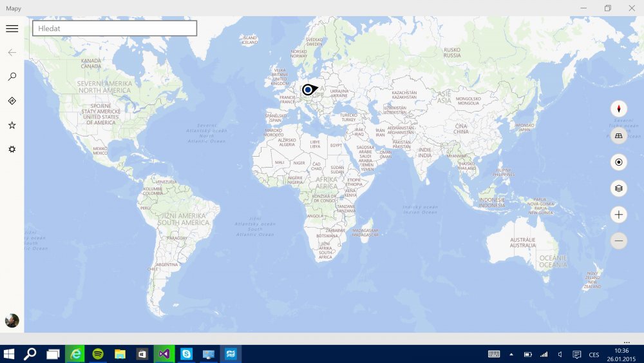Click the CES language indicator
The image size is (644, 363).
click(594, 355)
